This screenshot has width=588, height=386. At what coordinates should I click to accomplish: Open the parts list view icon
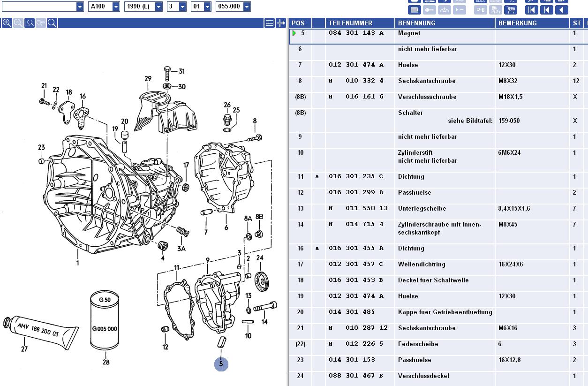pos(414,10)
